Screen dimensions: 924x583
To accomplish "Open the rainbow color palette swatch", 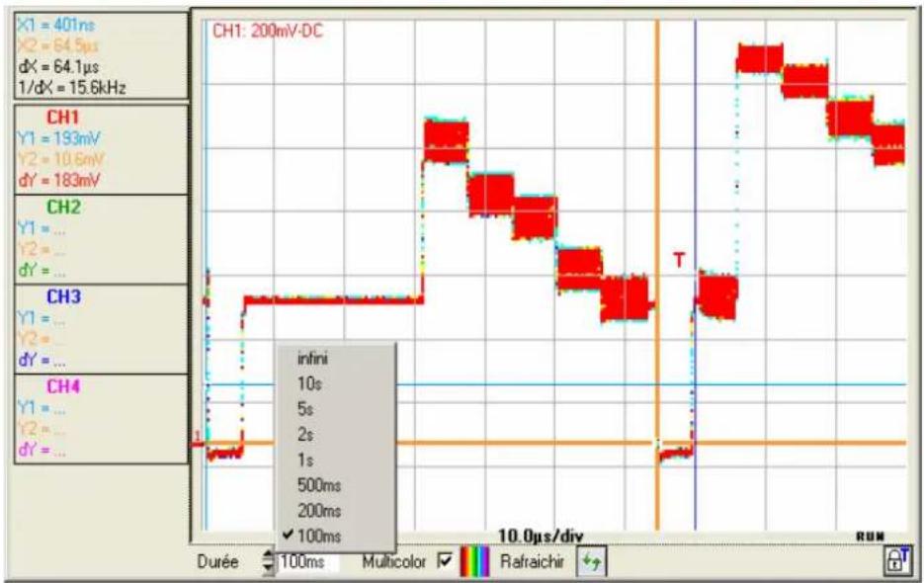I will 475,562.
